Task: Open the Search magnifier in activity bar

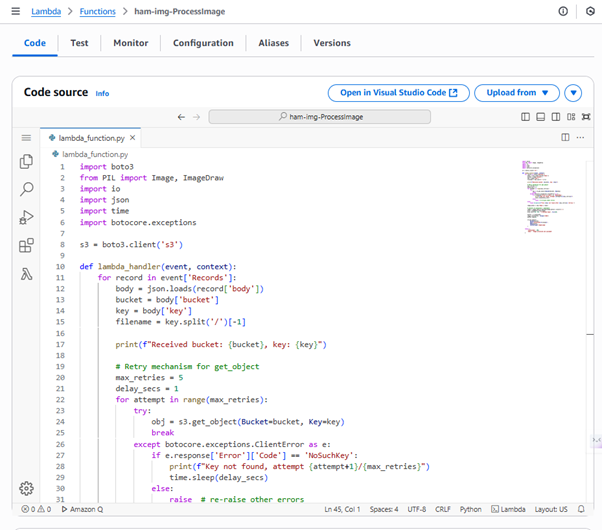Action: (x=26, y=189)
